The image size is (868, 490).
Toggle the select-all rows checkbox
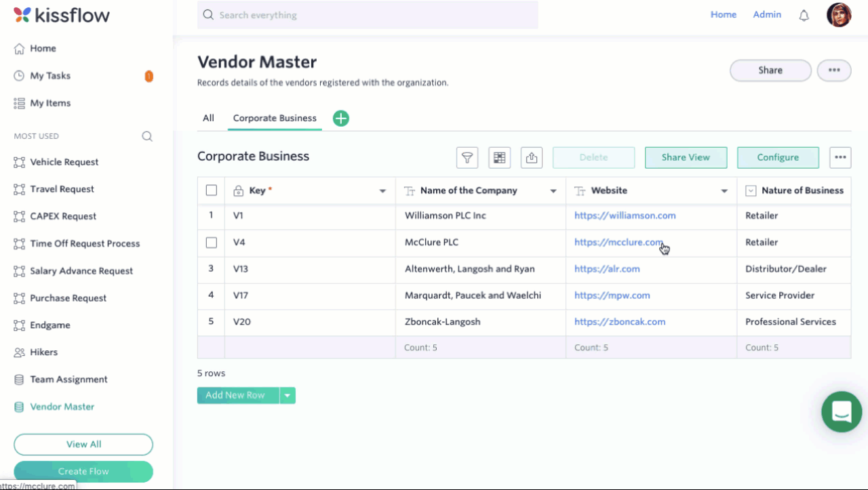[211, 190]
